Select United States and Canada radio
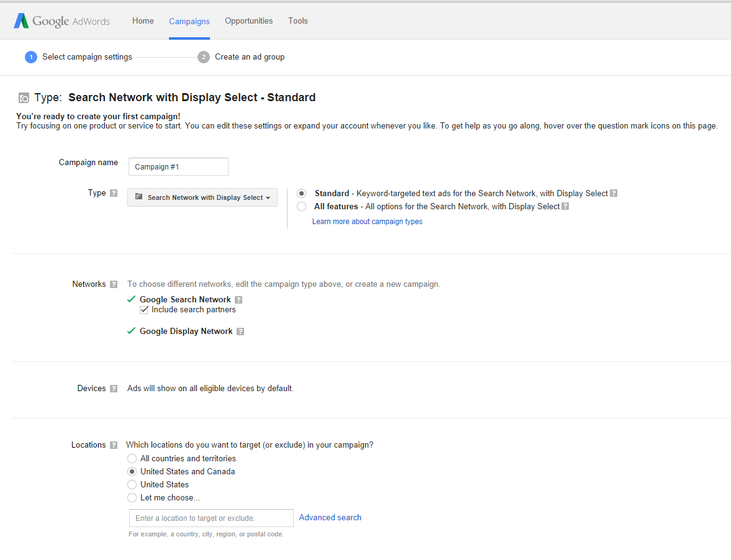This screenshot has width=731, height=560. (x=132, y=471)
